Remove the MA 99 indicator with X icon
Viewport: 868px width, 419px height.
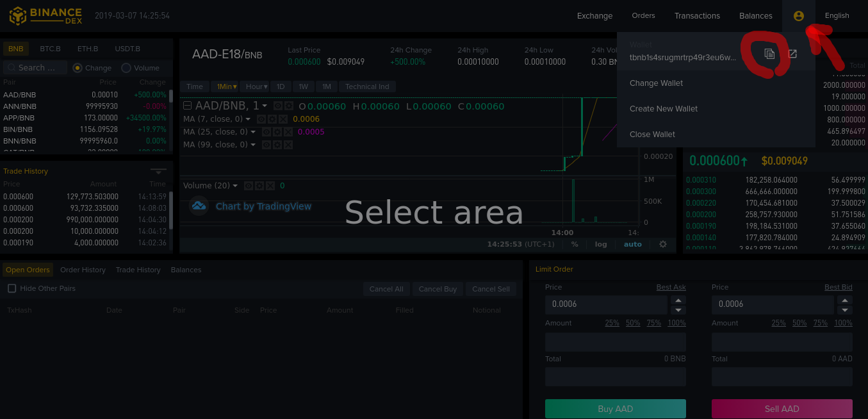click(288, 145)
